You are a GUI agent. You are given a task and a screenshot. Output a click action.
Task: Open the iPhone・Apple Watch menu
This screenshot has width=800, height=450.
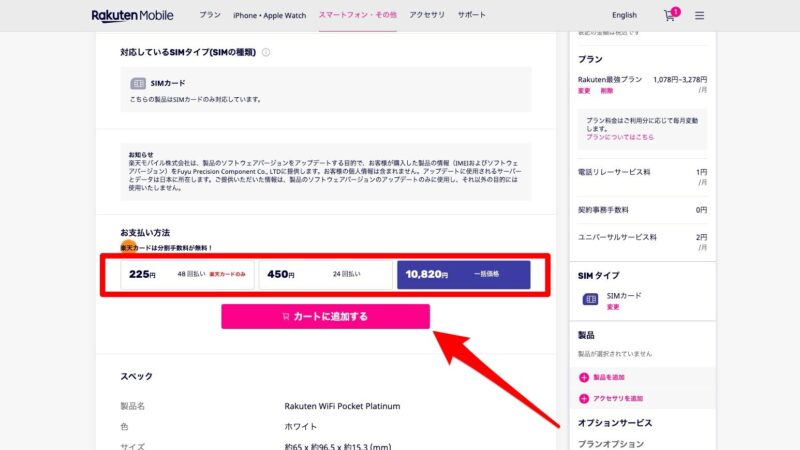click(x=270, y=15)
